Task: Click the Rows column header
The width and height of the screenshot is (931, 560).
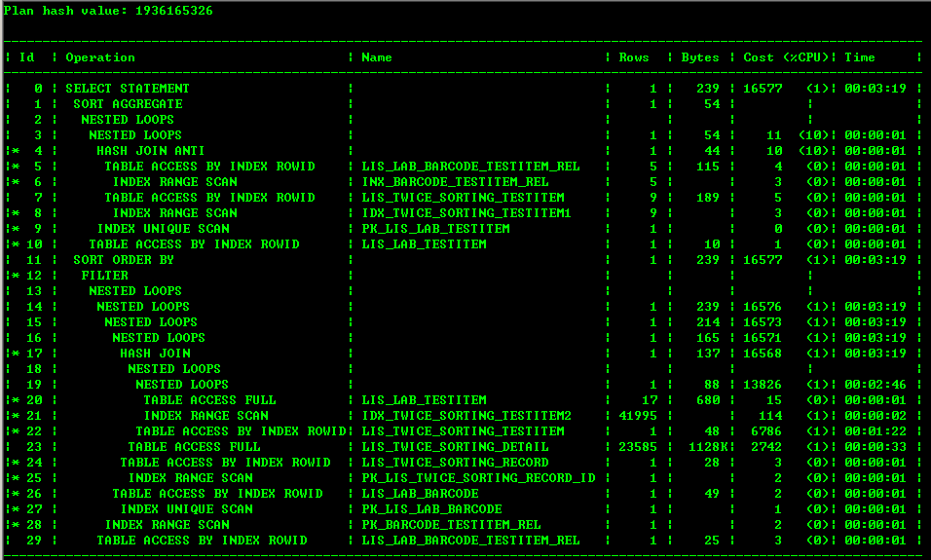Action: (x=634, y=57)
